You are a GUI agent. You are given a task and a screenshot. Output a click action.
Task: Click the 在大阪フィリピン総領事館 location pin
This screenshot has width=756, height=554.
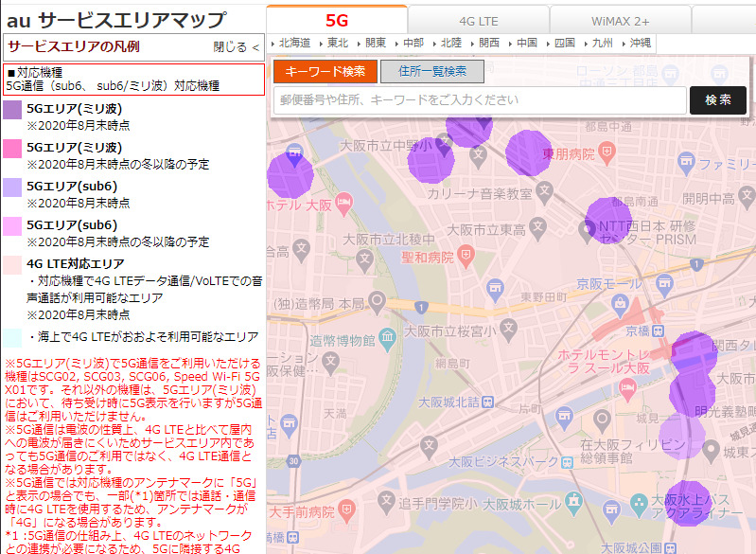[x=602, y=420]
